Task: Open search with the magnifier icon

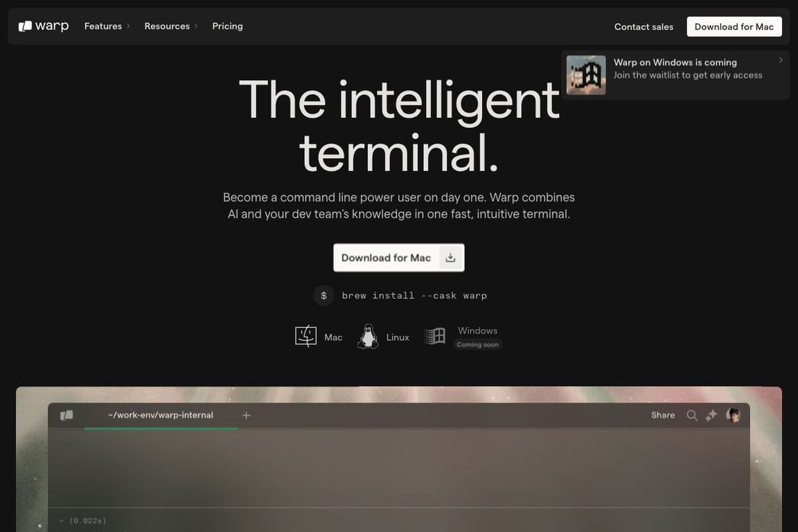Action: [691, 416]
